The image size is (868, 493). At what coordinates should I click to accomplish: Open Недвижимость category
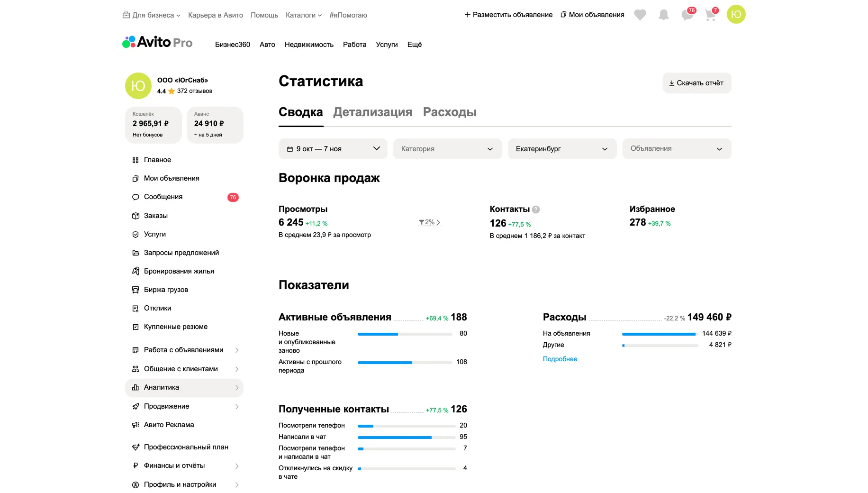309,45
